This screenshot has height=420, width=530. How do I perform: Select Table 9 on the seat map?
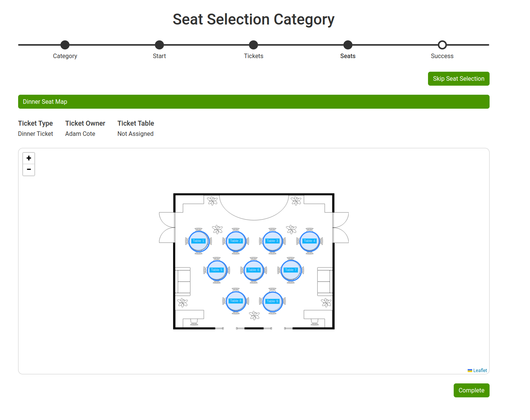click(272, 301)
